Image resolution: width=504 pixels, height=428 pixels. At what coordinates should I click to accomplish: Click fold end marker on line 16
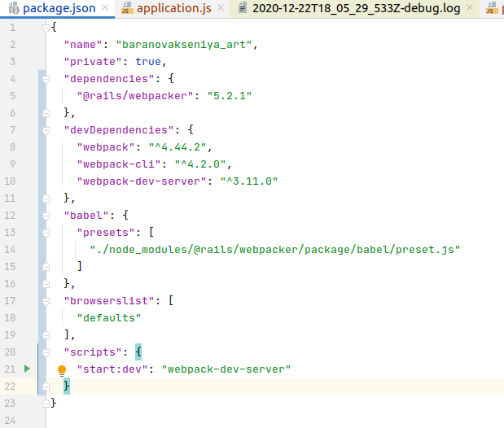tap(46, 284)
